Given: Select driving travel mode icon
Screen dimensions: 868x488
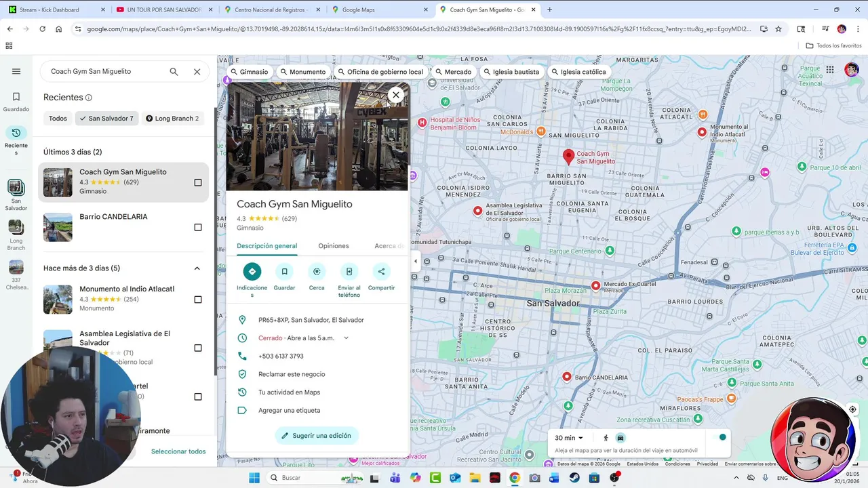Looking at the screenshot, I should [620, 438].
